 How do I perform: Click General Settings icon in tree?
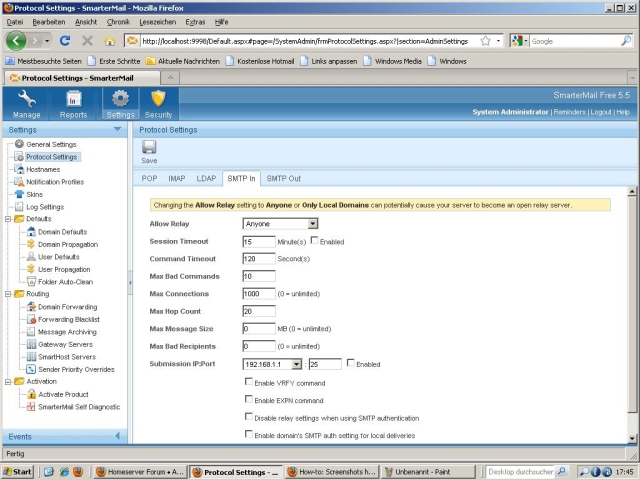click(x=19, y=144)
